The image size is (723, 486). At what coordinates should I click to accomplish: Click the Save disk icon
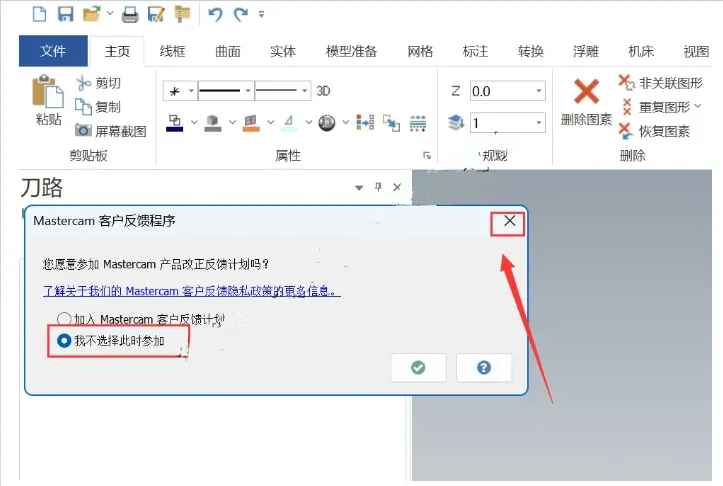coord(65,14)
